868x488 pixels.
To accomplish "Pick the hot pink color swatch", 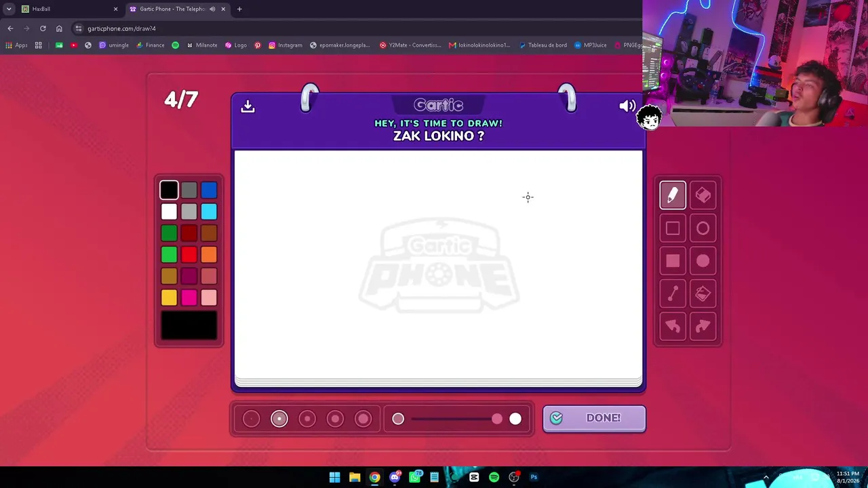I will pyautogui.click(x=189, y=298).
